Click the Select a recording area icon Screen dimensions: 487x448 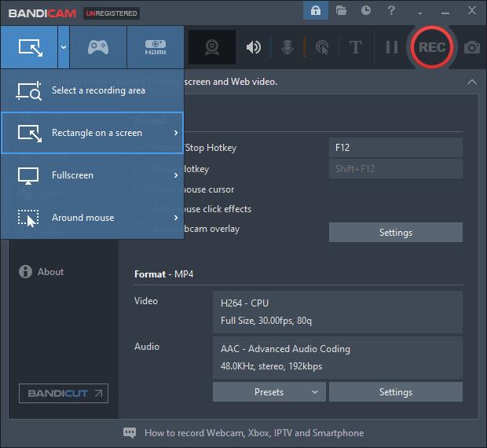pos(28,90)
